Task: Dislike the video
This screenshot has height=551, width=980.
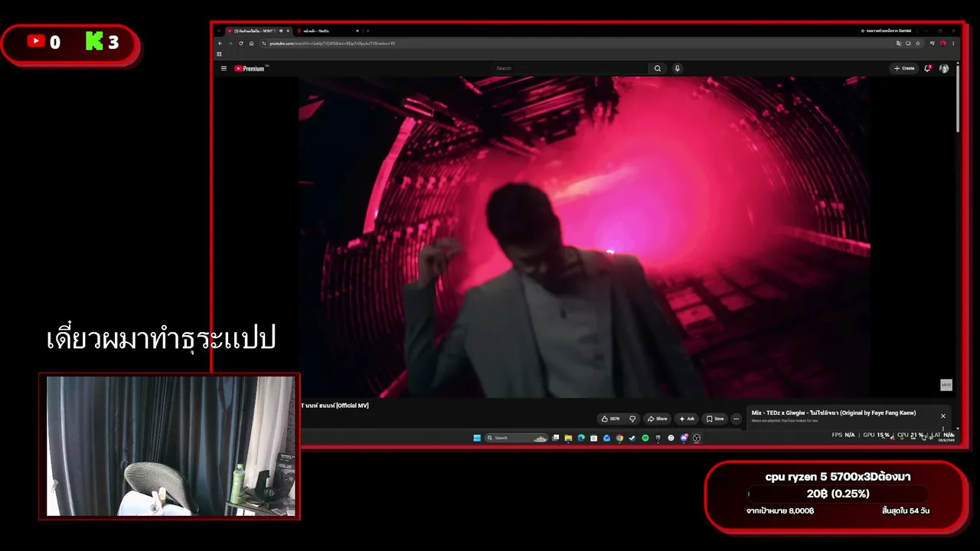Action: click(632, 419)
